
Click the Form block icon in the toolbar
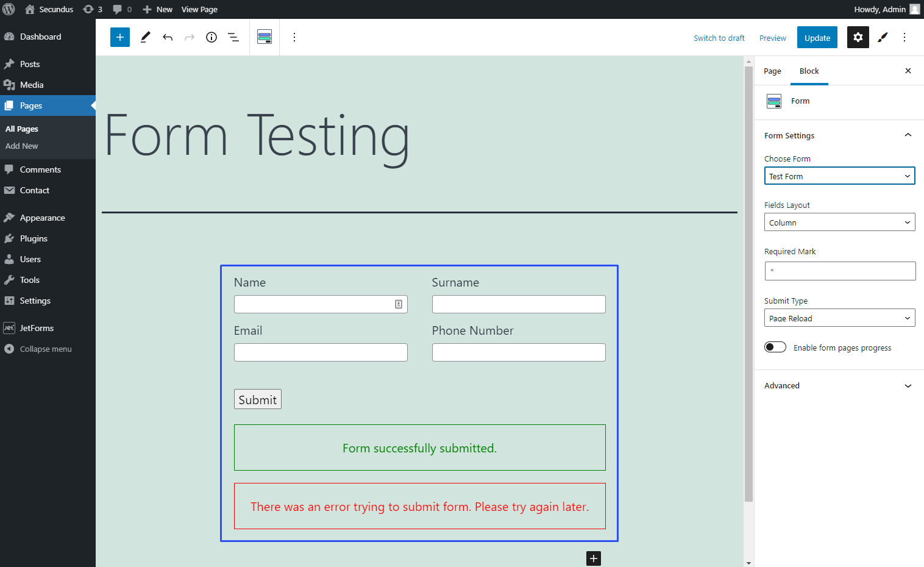pyautogui.click(x=264, y=37)
